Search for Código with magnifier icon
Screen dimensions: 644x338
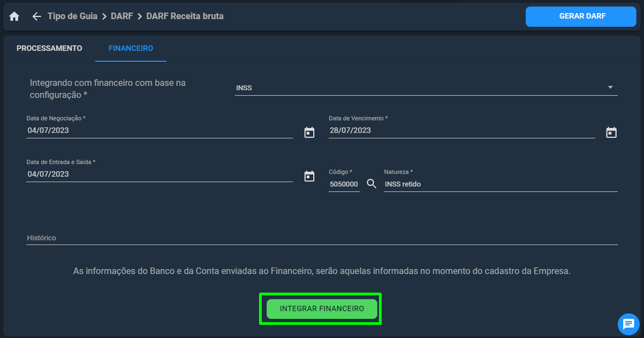coord(371,184)
